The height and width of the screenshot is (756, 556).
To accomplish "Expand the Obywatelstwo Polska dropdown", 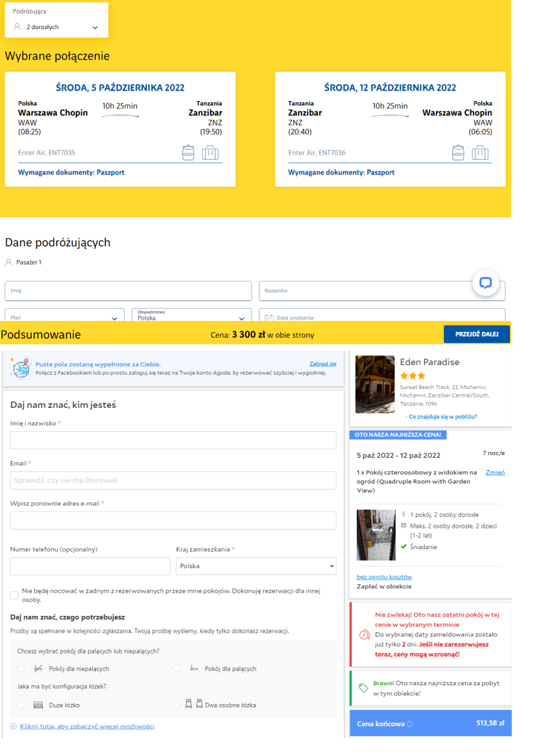I will pos(191,315).
